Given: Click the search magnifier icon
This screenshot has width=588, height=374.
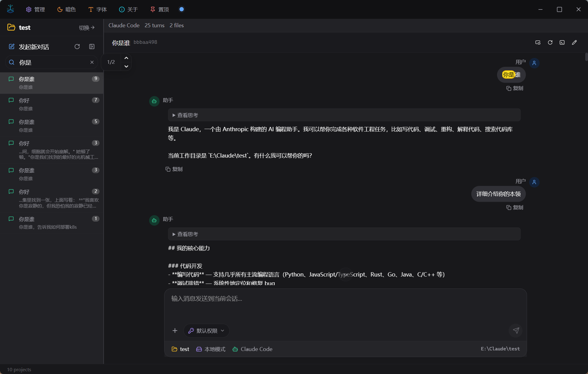Looking at the screenshot, I should (x=12, y=63).
